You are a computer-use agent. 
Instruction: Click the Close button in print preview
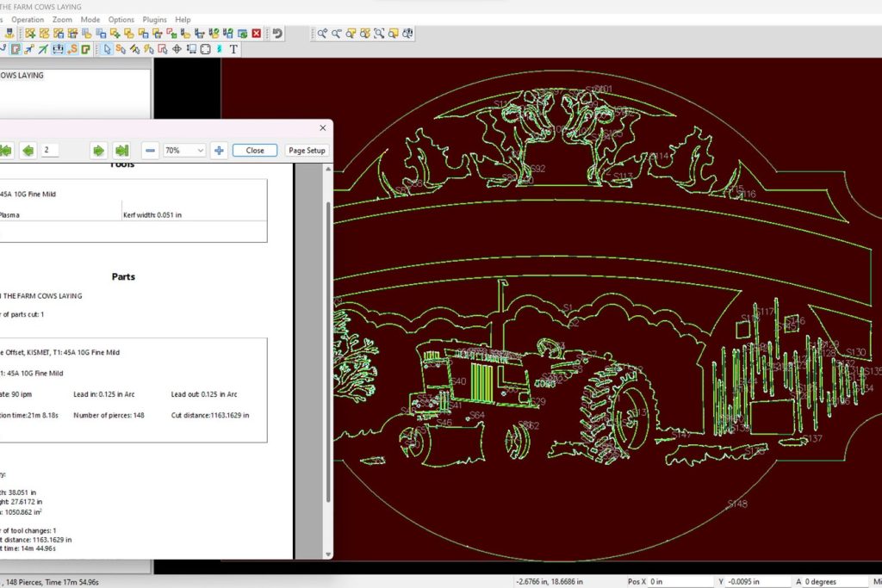255,150
